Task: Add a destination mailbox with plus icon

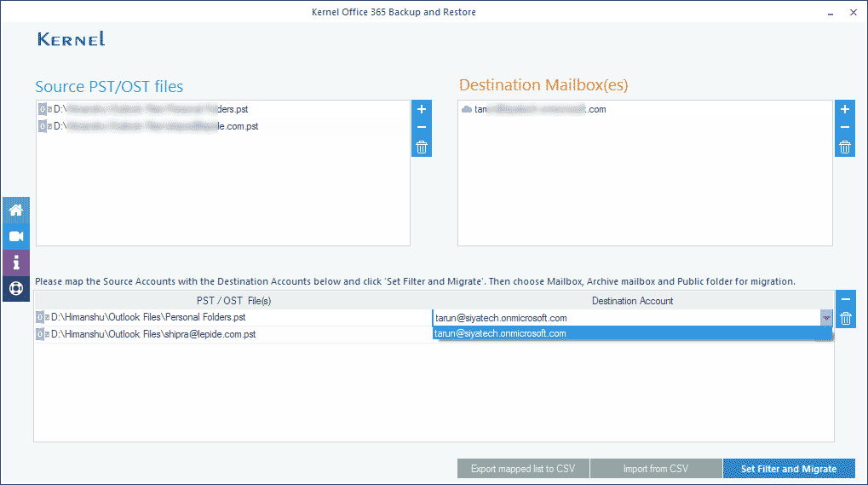Action: (x=845, y=109)
